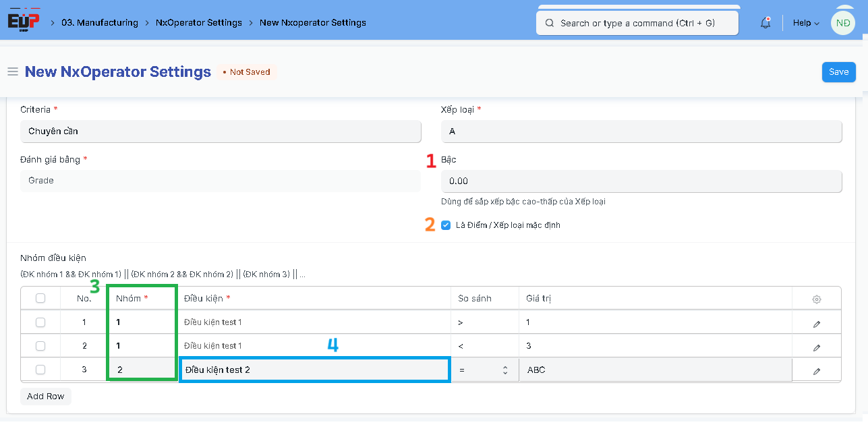Image resolution: width=868 pixels, height=437 pixels.
Task: Open the notifications bell
Action: click(765, 22)
